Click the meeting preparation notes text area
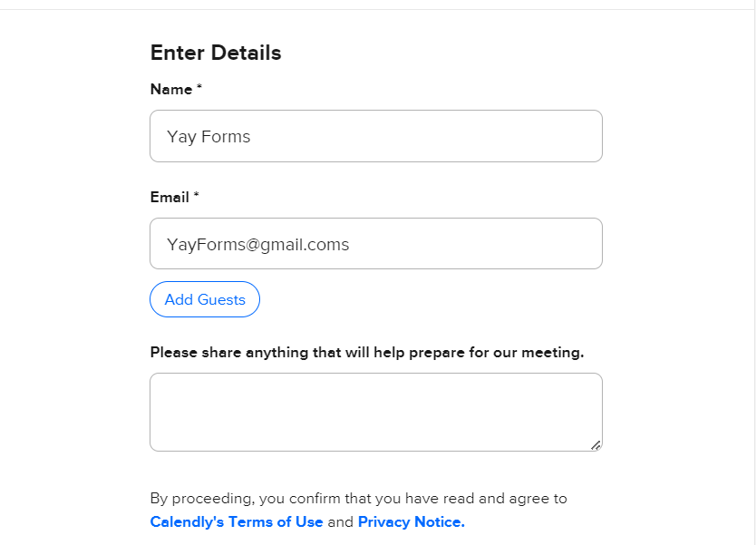Viewport: 756px width, 545px height. [x=375, y=412]
